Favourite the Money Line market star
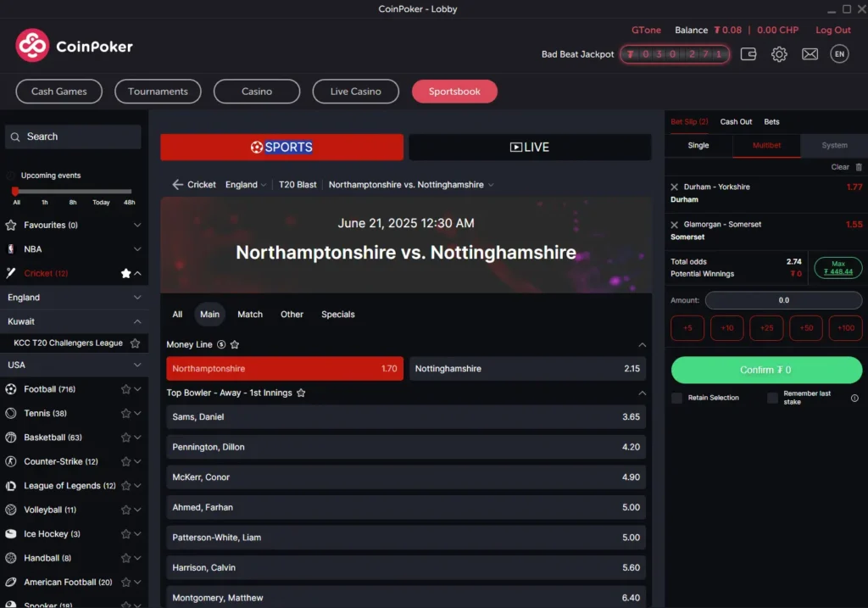Image resolution: width=868 pixels, height=608 pixels. [235, 344]
